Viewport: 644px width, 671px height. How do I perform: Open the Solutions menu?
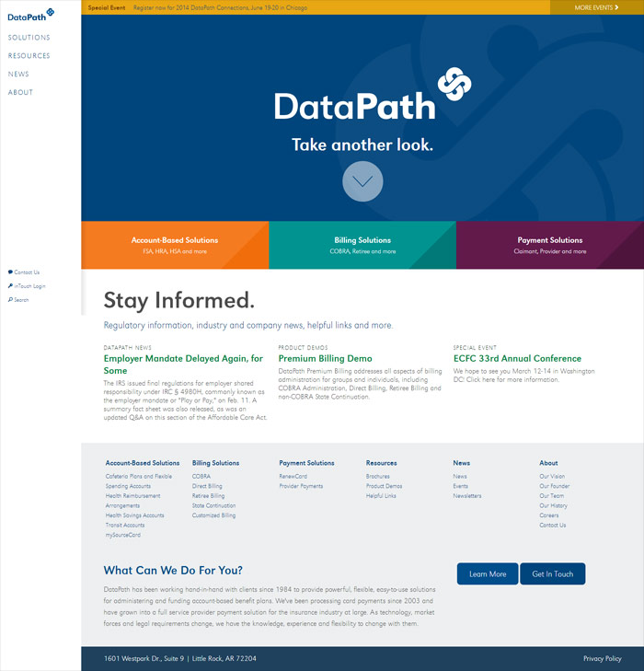29,38
